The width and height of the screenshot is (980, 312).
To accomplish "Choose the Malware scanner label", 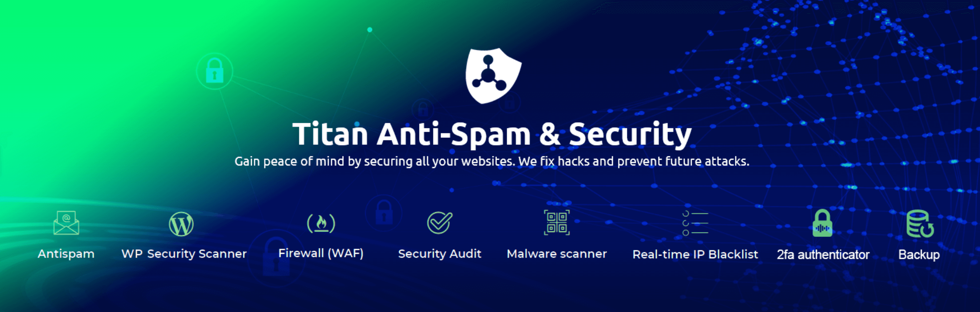I will pyautogui.click(x=557, y=254).
